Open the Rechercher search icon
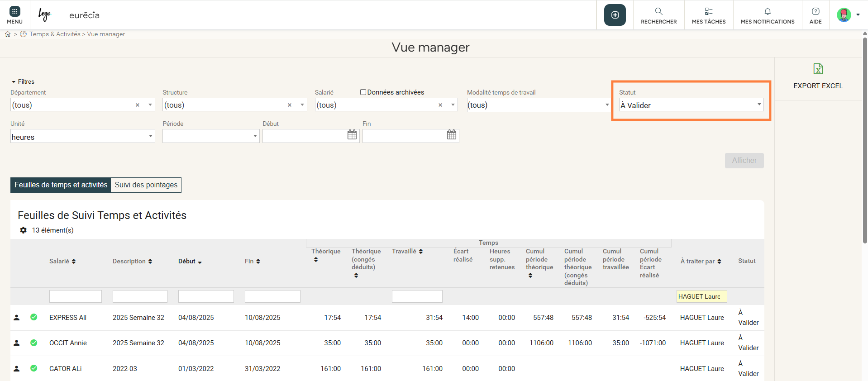Image resolution: width=868 pixels, height=381 pixels. [658, 11]
